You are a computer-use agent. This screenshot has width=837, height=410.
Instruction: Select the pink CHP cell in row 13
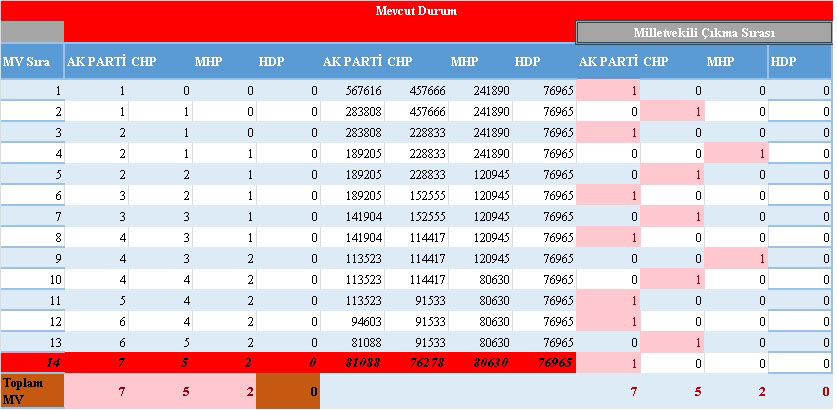click(673, 342)
